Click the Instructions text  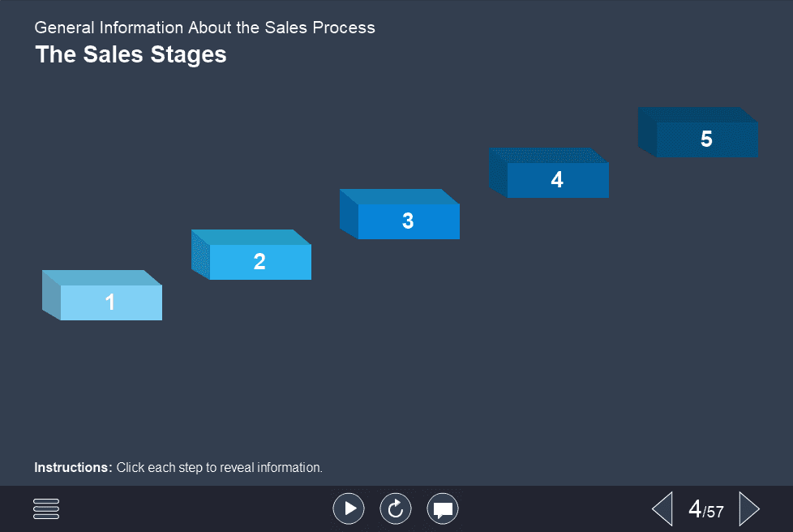click(x=178, y=467)
